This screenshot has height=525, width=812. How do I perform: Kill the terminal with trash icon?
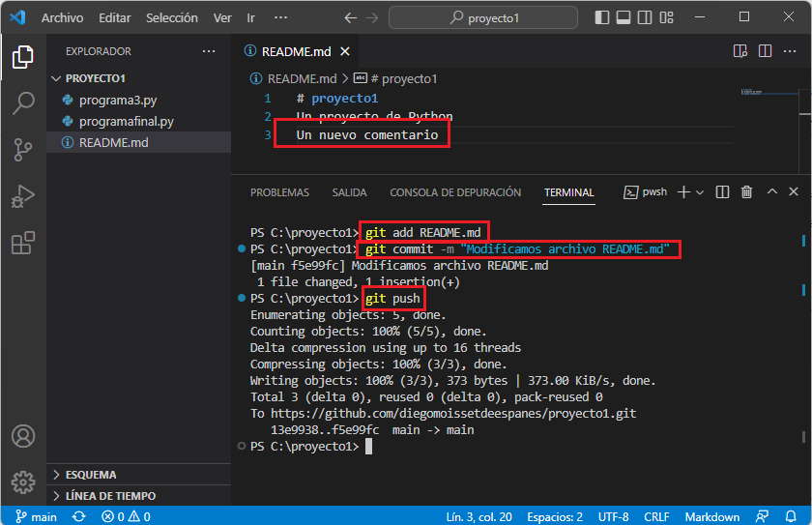pos(746,192)
